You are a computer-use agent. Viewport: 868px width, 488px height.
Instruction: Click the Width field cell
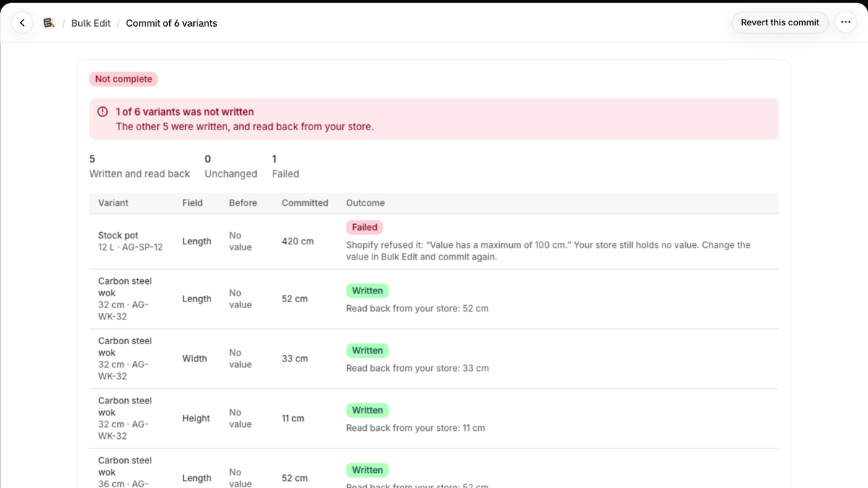[x=195, y=359]
